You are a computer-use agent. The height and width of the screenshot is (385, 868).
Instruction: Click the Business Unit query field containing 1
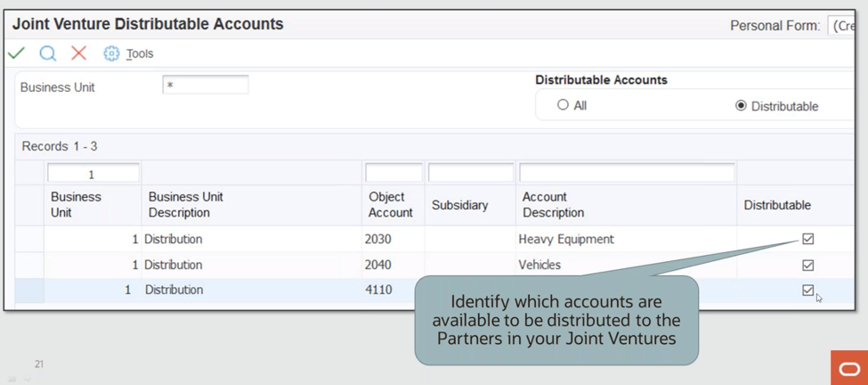(93, 174)
